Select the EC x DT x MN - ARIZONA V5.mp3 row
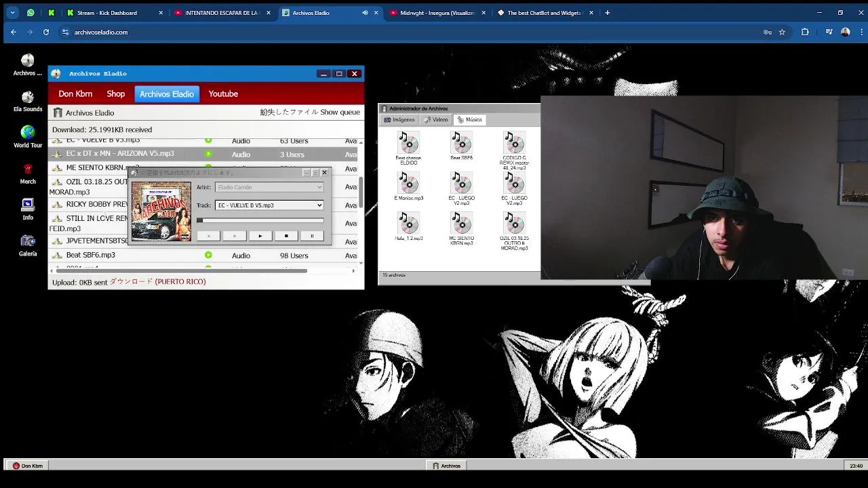This screenshot has height=488, width=868. (203, 154)
